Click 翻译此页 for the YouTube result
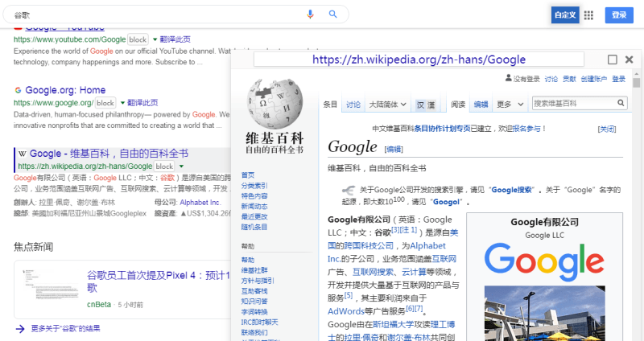Viewport: 644px width, 341px height. point(175,39)
